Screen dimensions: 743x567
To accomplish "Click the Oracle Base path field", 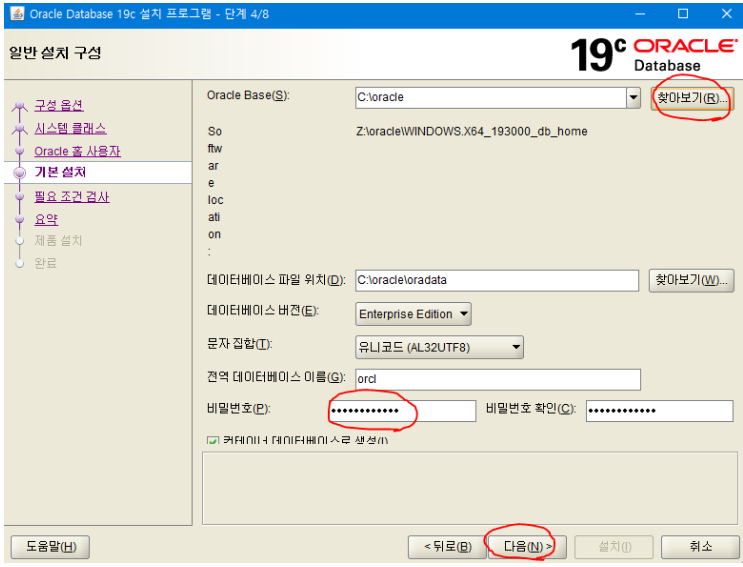I will pos(490,98).
